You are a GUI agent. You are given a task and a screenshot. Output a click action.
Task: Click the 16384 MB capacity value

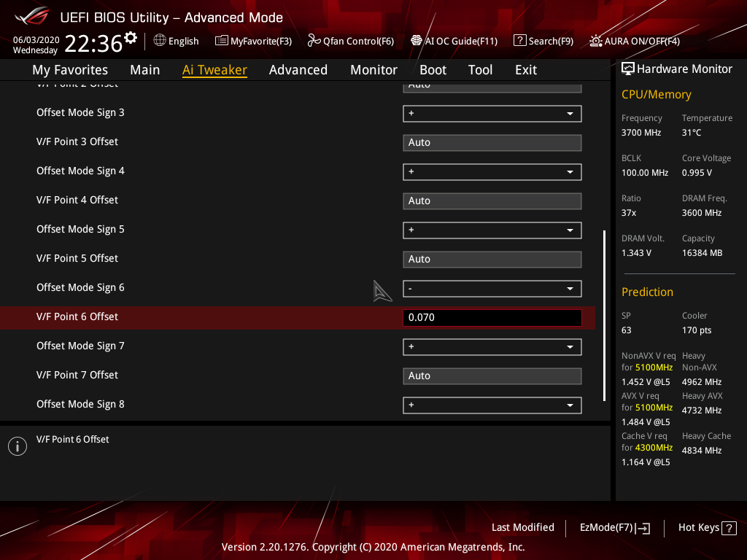click(702, 253)
